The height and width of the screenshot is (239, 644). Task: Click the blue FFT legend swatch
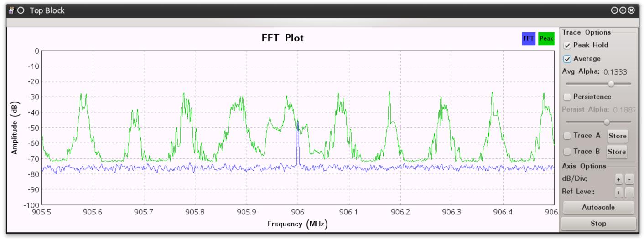click(528, 39)
